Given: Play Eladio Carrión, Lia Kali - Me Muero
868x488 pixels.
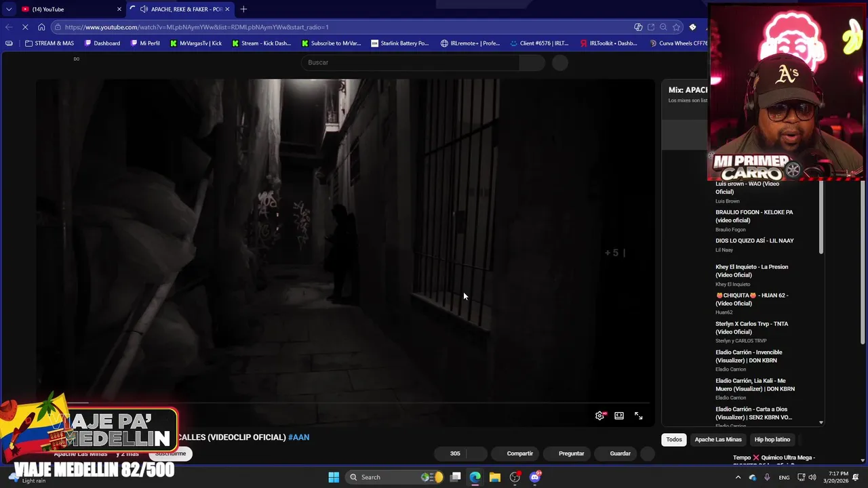Looking at the screenshot, I should click(755, 385).
